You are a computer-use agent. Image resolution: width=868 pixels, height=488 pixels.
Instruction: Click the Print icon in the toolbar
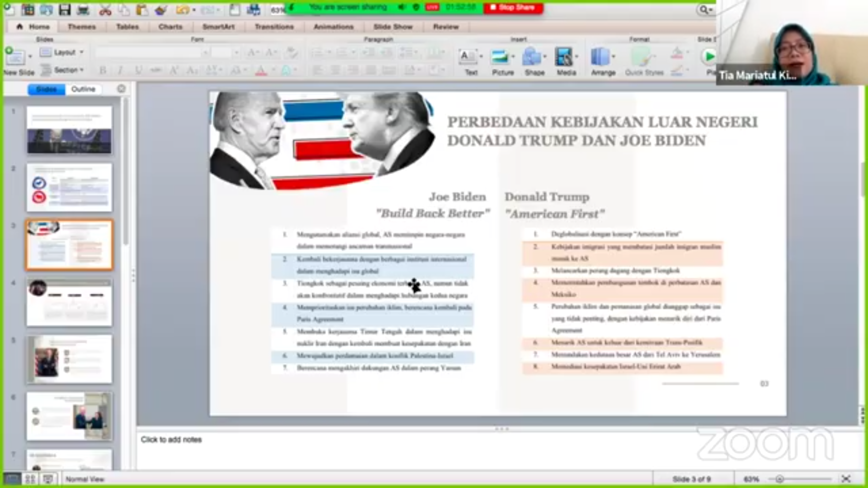83,10
